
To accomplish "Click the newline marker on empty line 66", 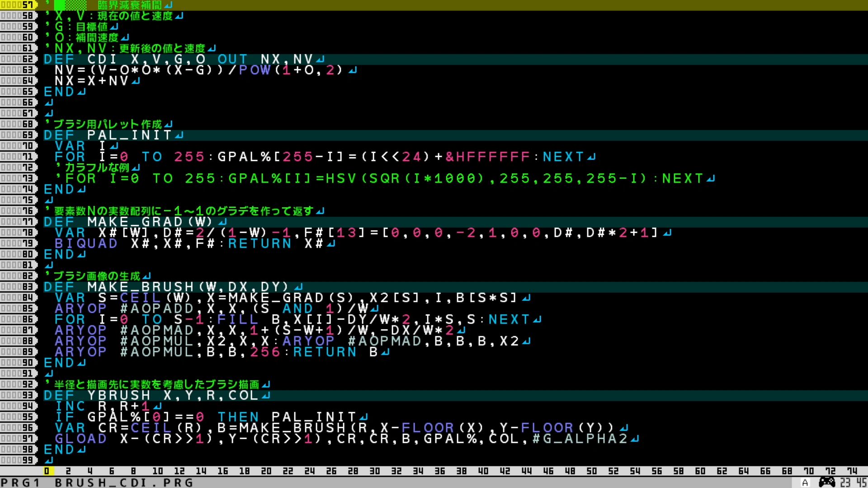I will coord(49,103).
